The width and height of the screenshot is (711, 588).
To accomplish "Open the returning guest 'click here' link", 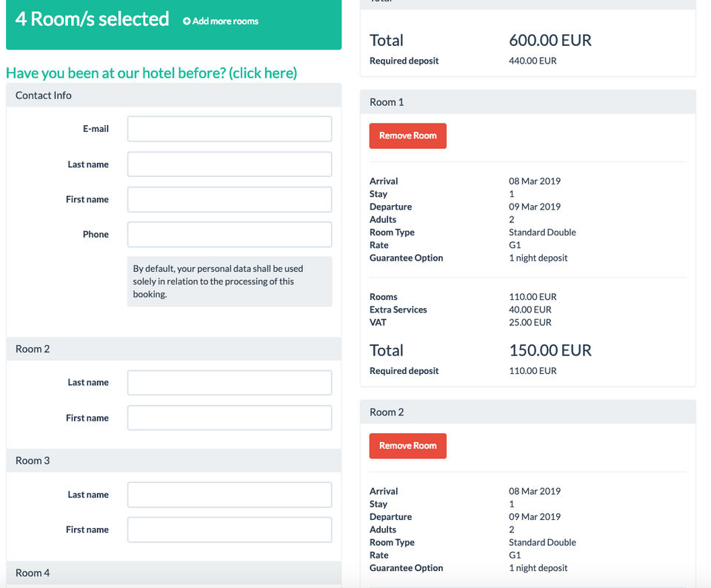I will pos(263,73).
